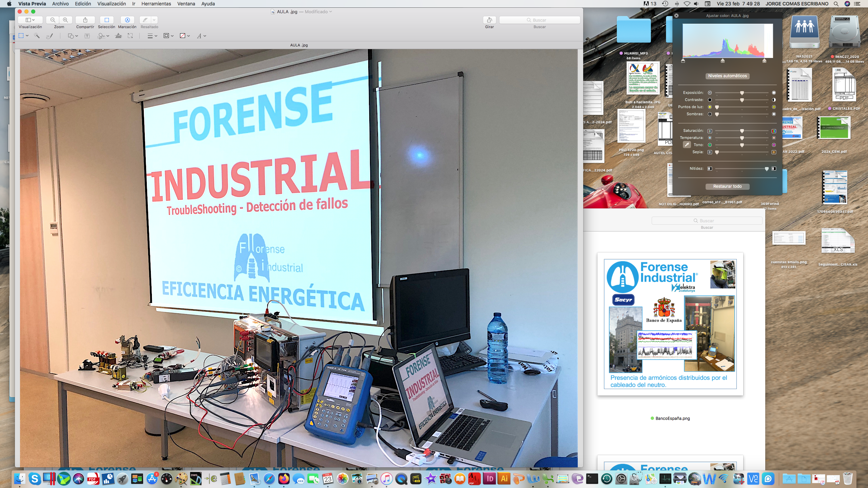Expand the Visualización sidebar dropdown in toolbar
The height and width of the screenshot is (488, 868).
tap(30, 20)
